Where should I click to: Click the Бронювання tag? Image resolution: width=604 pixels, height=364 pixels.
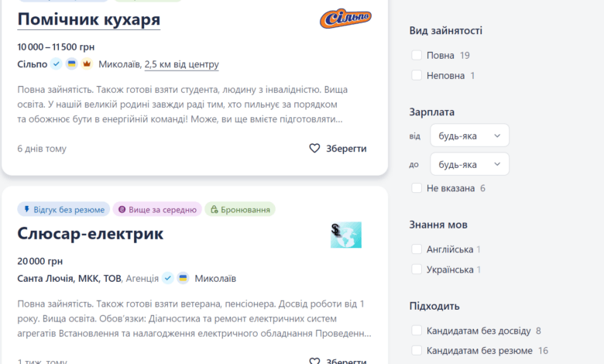tap(240, 209)
